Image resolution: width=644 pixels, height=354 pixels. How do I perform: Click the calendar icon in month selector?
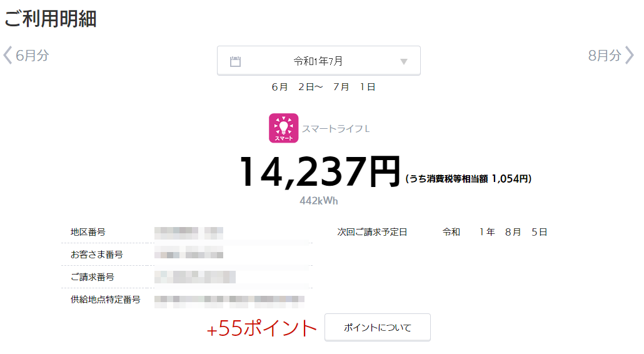[235, 61]
